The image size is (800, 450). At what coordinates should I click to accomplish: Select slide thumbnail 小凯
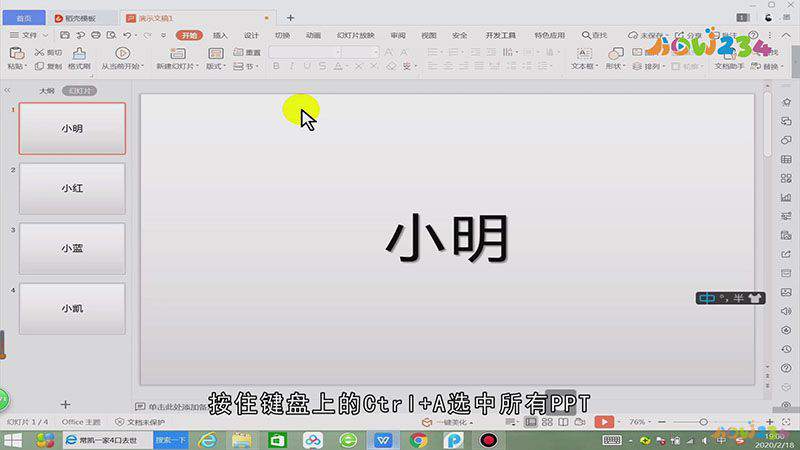pos(72,309)
